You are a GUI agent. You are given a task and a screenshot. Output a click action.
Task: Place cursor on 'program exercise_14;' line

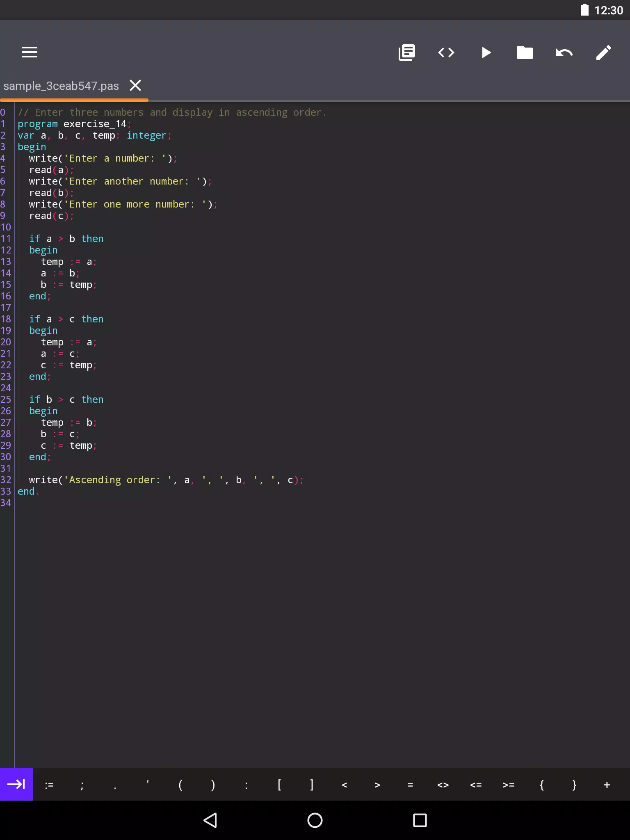click(x=74, y=124)
